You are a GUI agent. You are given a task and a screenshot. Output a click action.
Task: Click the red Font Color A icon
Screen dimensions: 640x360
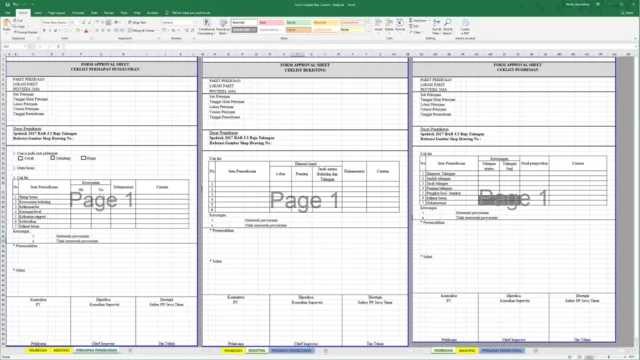86,31
